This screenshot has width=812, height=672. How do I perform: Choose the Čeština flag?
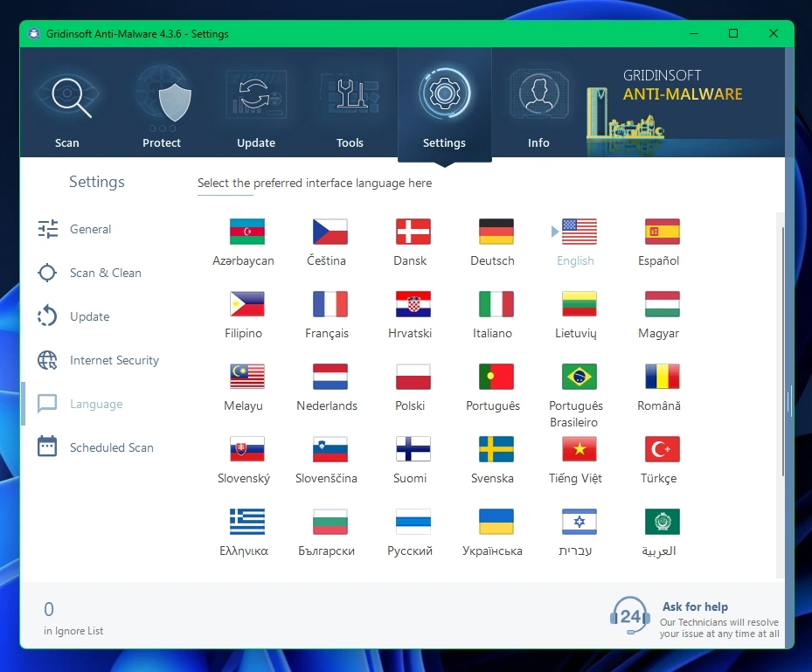point(330,232)
